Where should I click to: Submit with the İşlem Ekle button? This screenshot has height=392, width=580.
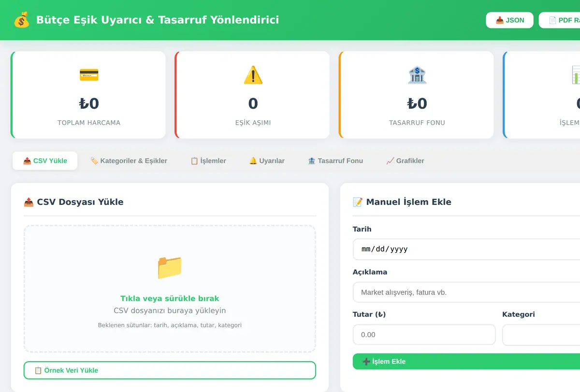coord(466,362)
